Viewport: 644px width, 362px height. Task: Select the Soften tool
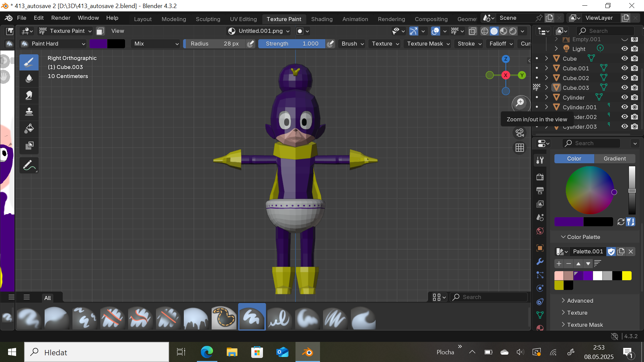(x=29, y=79)
